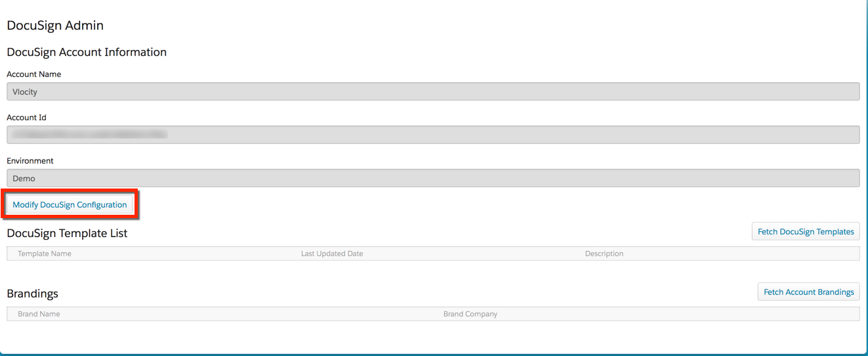Viewport: 868px width, 356px height.
Task: Fetch Account Brandings
Action: pos(809,292)
